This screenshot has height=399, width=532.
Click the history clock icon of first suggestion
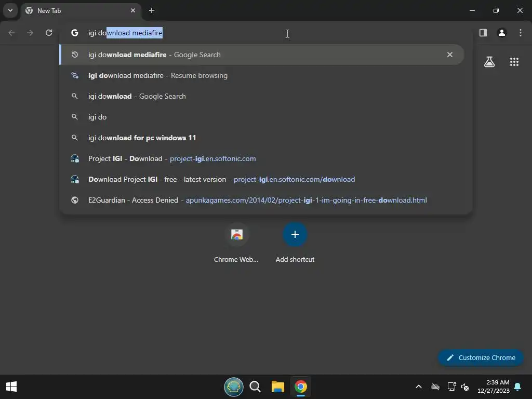(x=75, y=55)
